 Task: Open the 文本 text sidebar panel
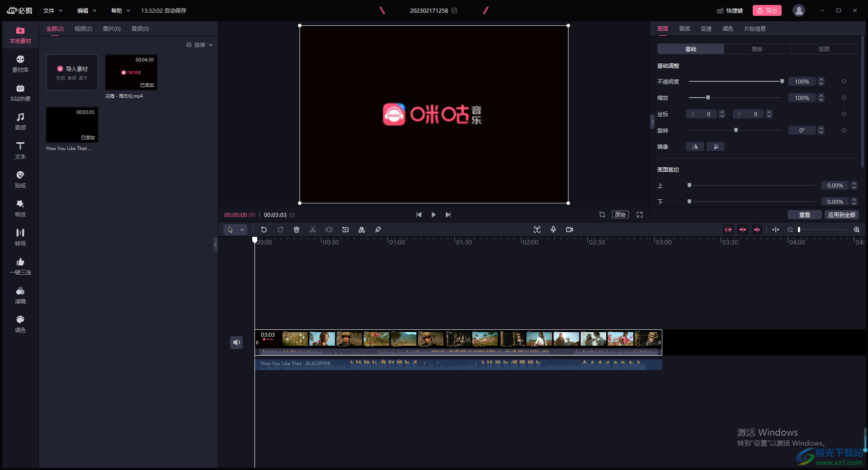(20, 151)
